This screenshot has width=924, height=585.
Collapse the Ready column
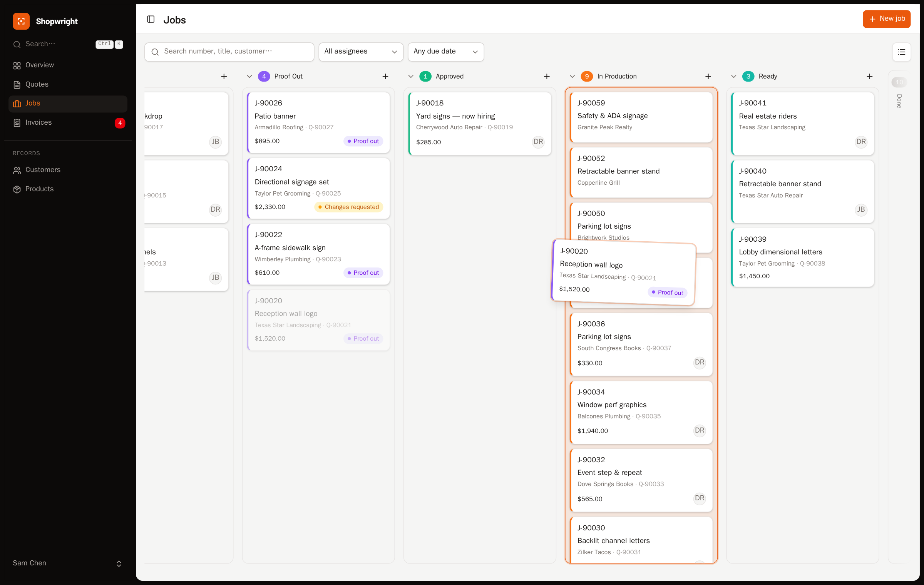click(x=734, y=77)
